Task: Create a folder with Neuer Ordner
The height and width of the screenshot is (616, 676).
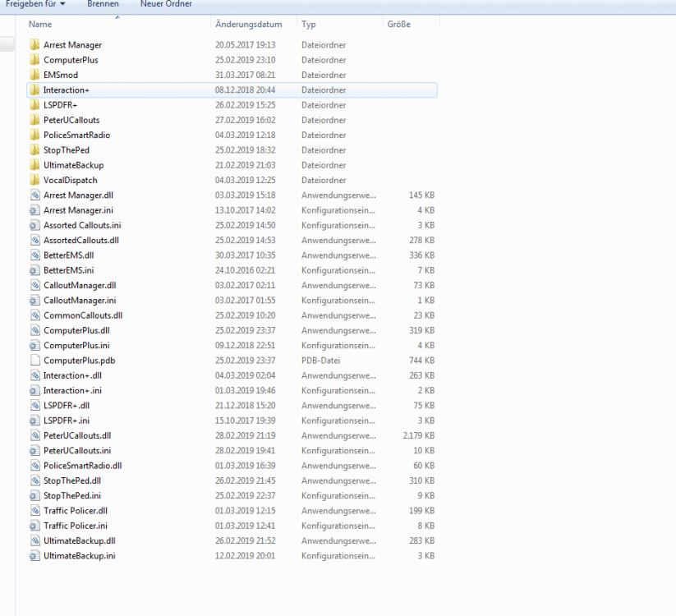Action: click(166, 4)
